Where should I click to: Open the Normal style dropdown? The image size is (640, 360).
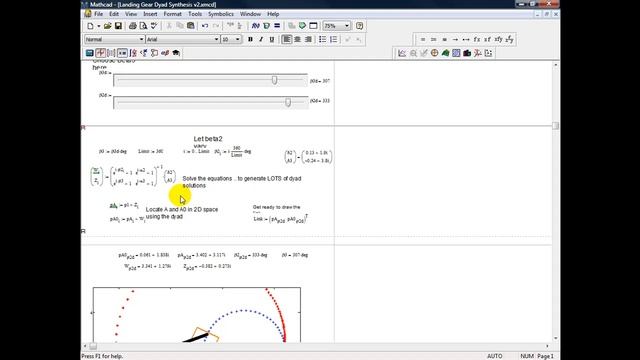pos(141,40)
